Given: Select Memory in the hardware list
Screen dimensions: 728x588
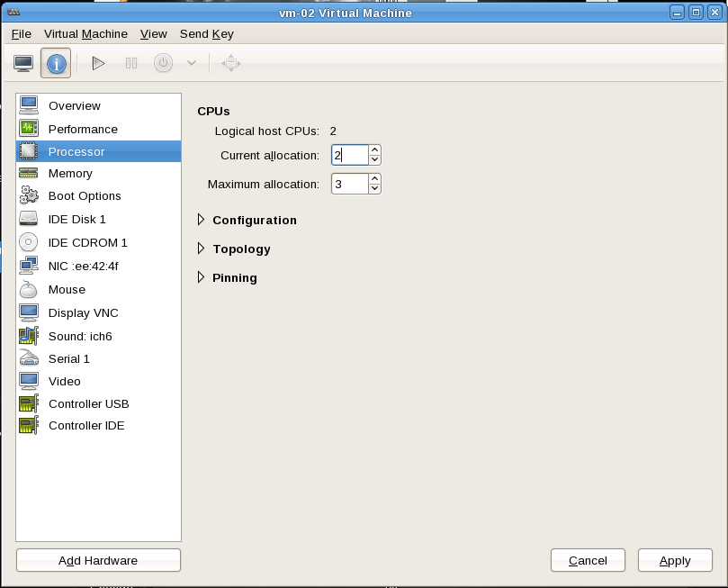Looking at the screenshot, I should (x=70, y=173).
